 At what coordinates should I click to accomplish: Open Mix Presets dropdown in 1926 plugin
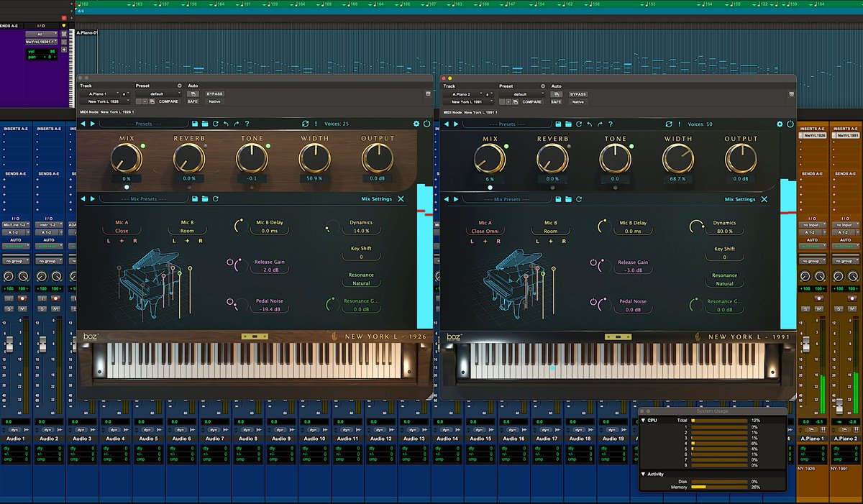(x=144, y=198)
